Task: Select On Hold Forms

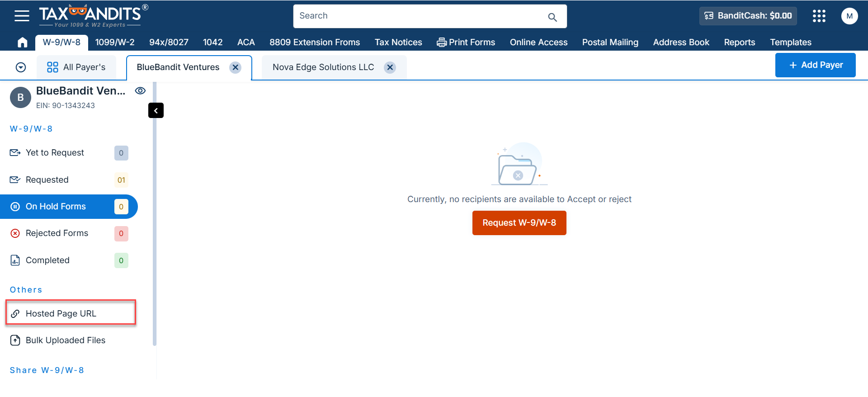Action: 69,207
